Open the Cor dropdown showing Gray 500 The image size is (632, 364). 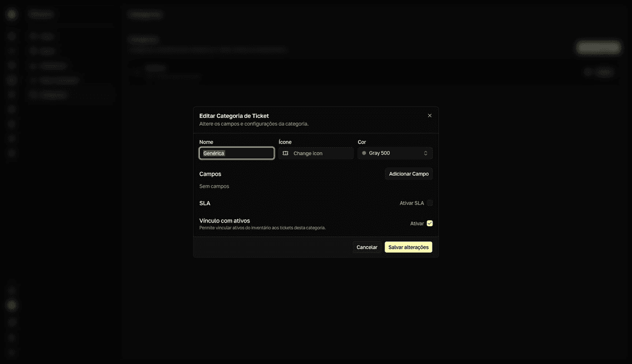point(395,153)
